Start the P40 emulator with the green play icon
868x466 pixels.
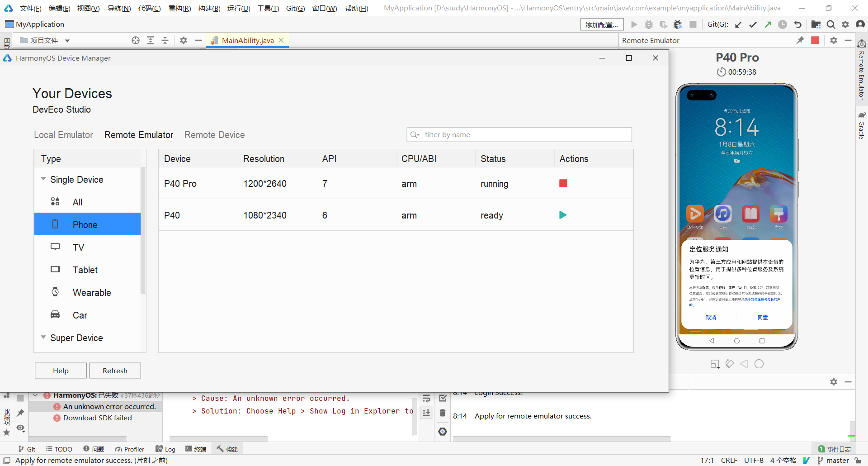point(563,215)
